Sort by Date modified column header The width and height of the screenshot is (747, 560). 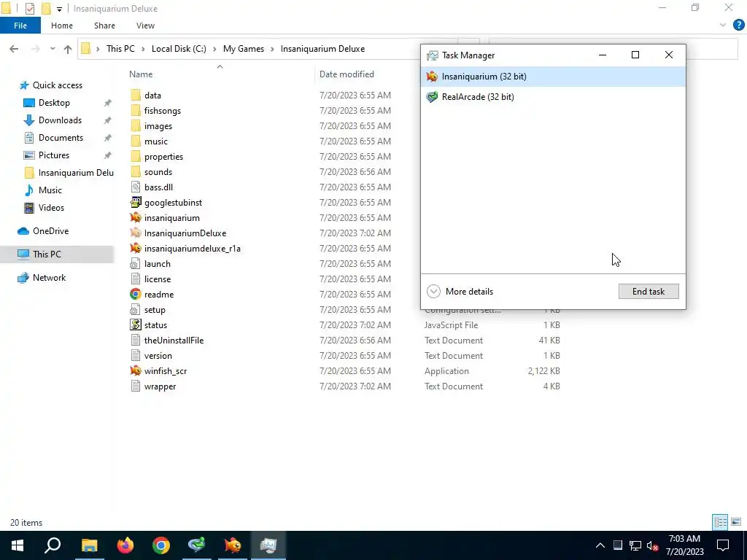coord(347,74)
